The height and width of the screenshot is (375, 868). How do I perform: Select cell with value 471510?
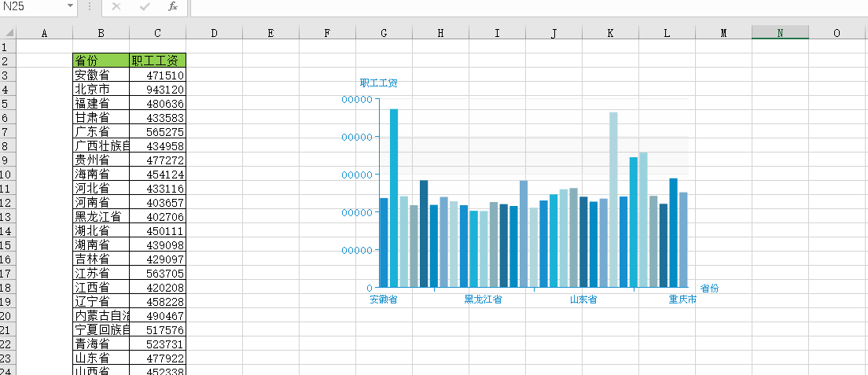tap(158, 75)
